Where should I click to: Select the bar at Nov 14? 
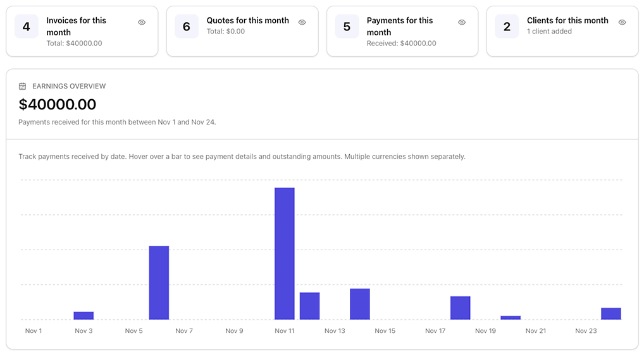pyautogui.click(x=360, y=304)
